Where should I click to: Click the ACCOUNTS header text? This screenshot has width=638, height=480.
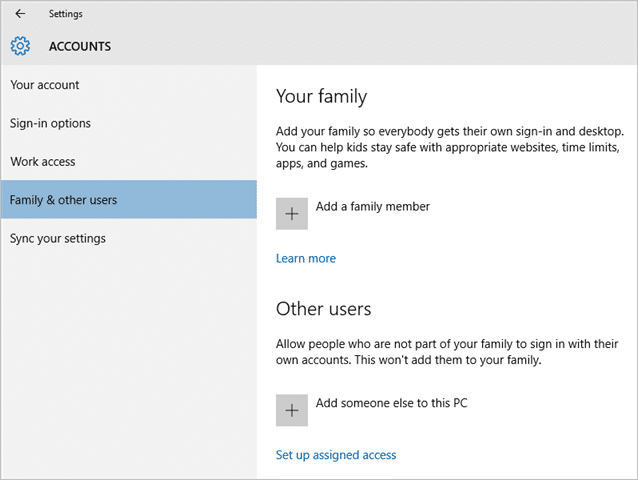pos(80,46)
